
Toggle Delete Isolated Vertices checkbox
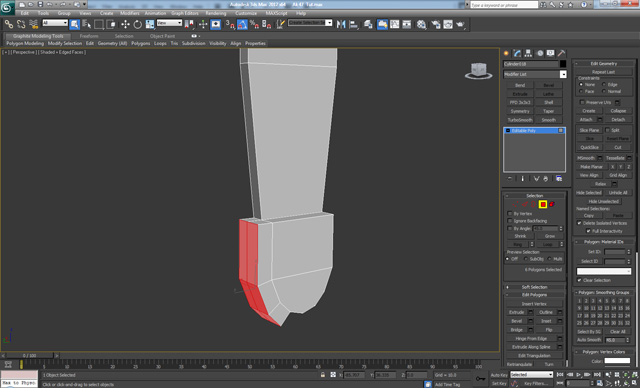click(x=579, y=223)
